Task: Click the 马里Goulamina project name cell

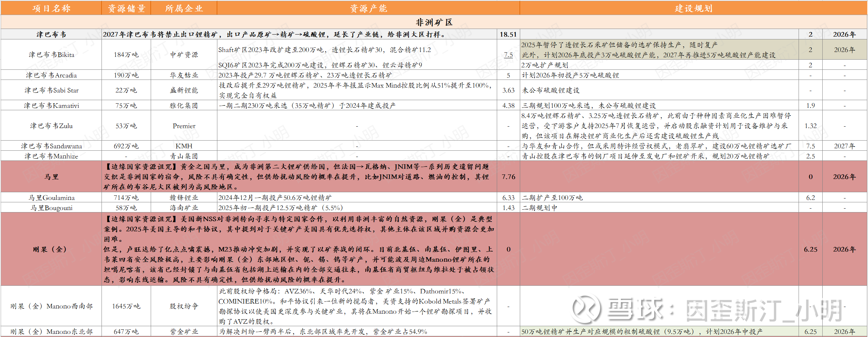Action: [51, 197]
